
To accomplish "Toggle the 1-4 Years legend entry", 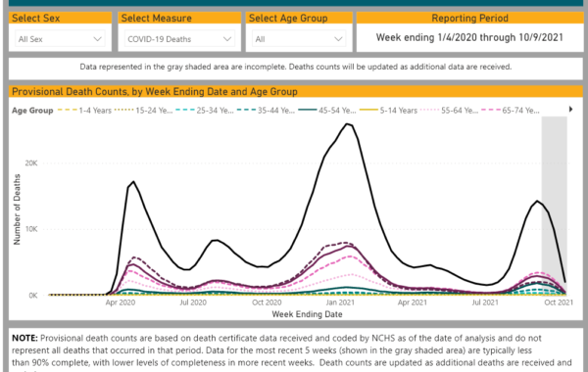I will 84,111.
